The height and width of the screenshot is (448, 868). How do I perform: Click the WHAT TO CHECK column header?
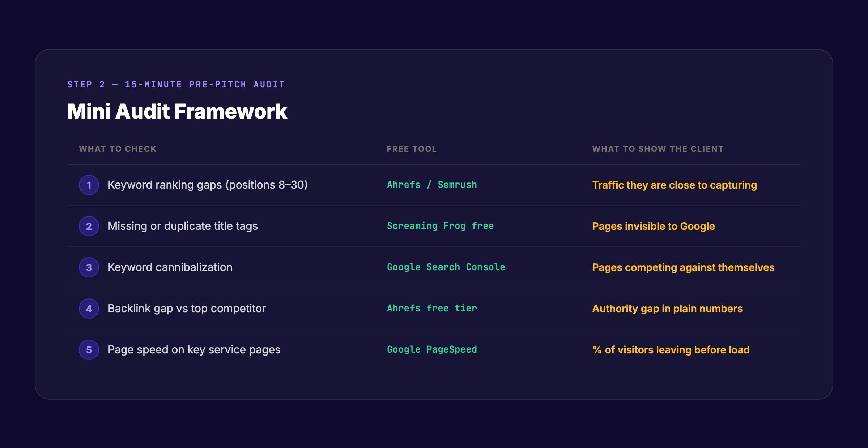(x=118, y=148)
